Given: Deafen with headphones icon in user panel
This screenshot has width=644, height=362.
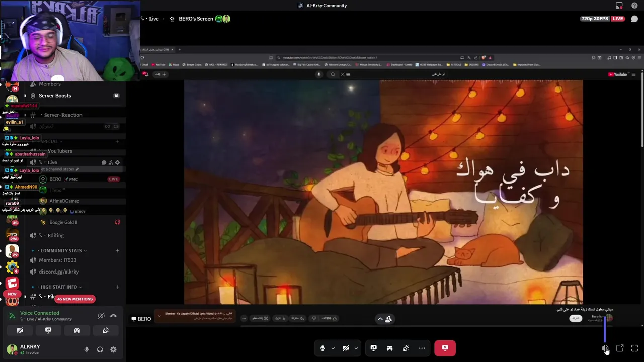Looking at the screenshot, I should click(100, 349).
